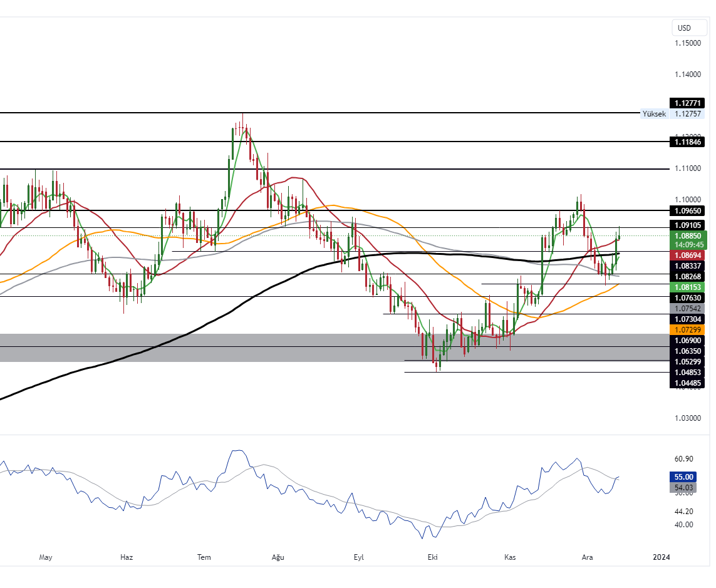
Task: Select the Eki label on the time axis
Action: (432, 557)
